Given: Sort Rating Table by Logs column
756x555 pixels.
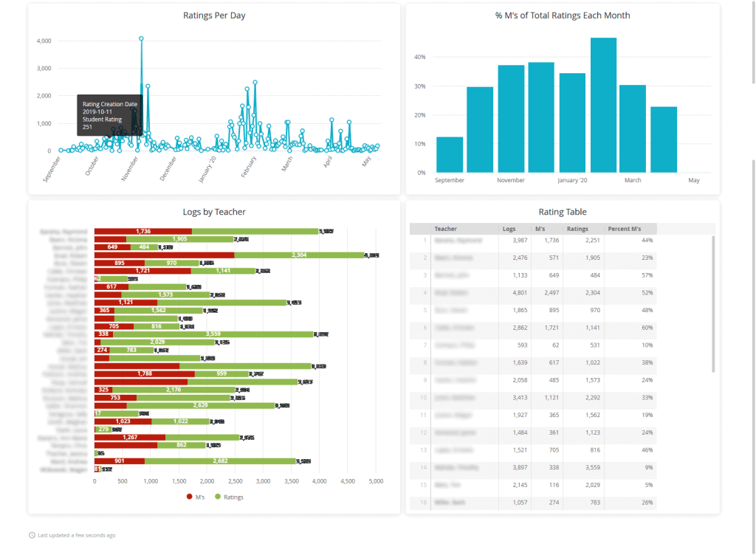Looking at the screenshot, I should point(509,229).
